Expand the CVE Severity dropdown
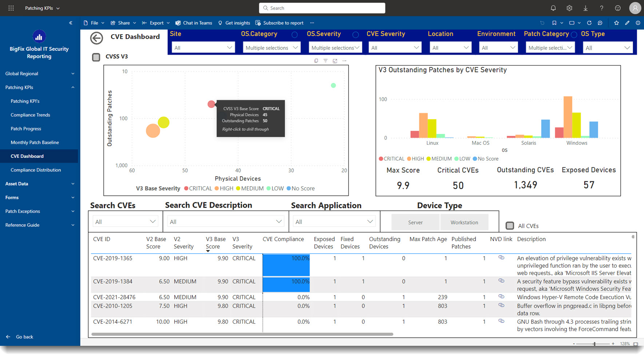The image size is (644, 360). pos(395,48)
